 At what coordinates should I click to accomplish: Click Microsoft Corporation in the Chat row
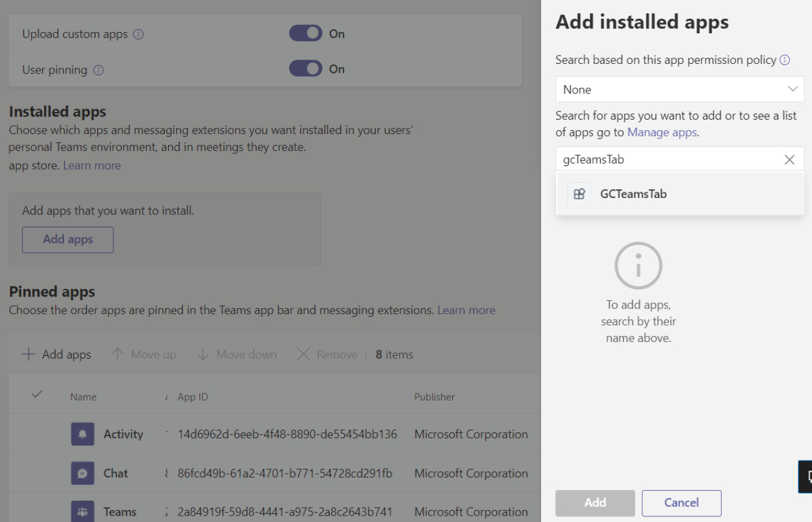click(x=471, y=473)
